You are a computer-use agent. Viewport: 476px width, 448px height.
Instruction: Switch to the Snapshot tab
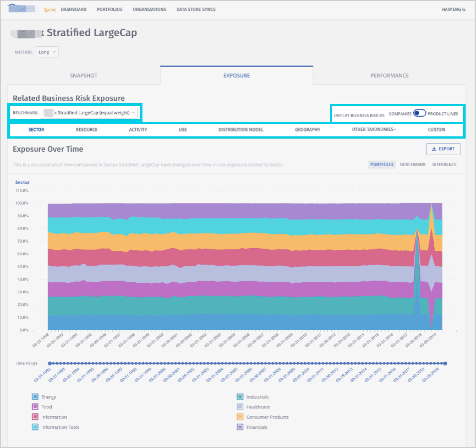(x=84, y=76)
